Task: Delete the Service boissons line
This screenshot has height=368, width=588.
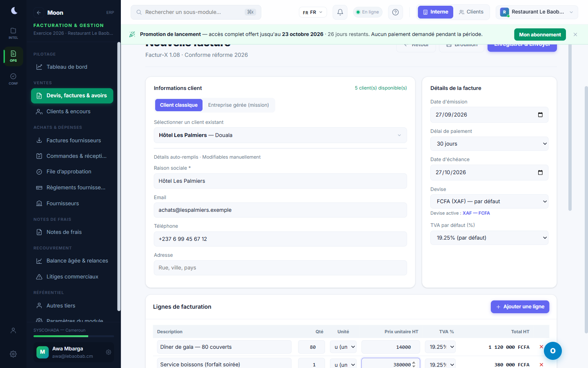Action: pos(541,364)
